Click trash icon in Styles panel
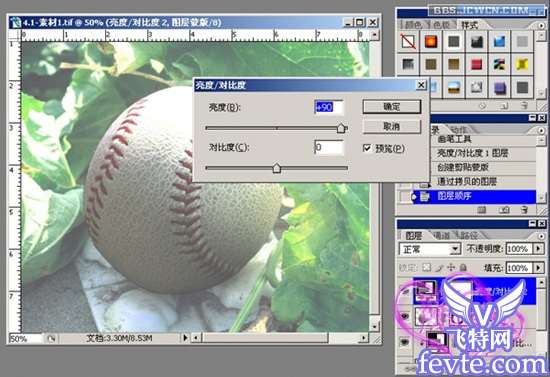Viewport: 550px width, 377px height. (x=524, y=105)
